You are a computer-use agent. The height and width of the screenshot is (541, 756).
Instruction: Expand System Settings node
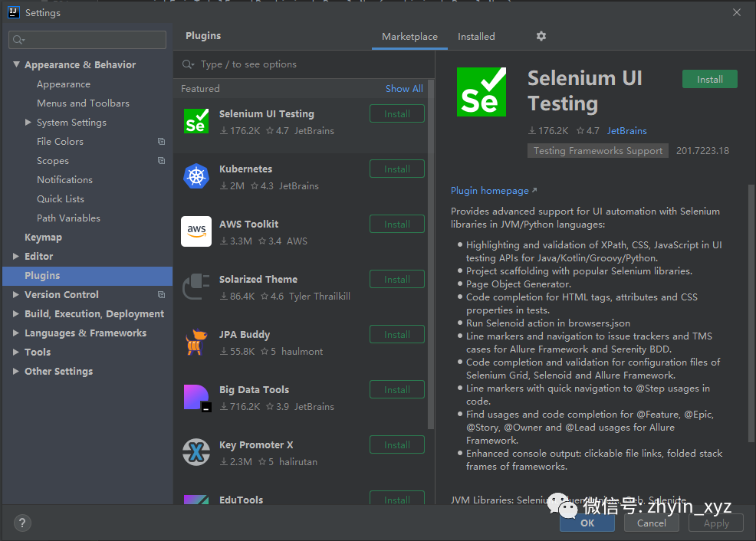tap(28, 123)
